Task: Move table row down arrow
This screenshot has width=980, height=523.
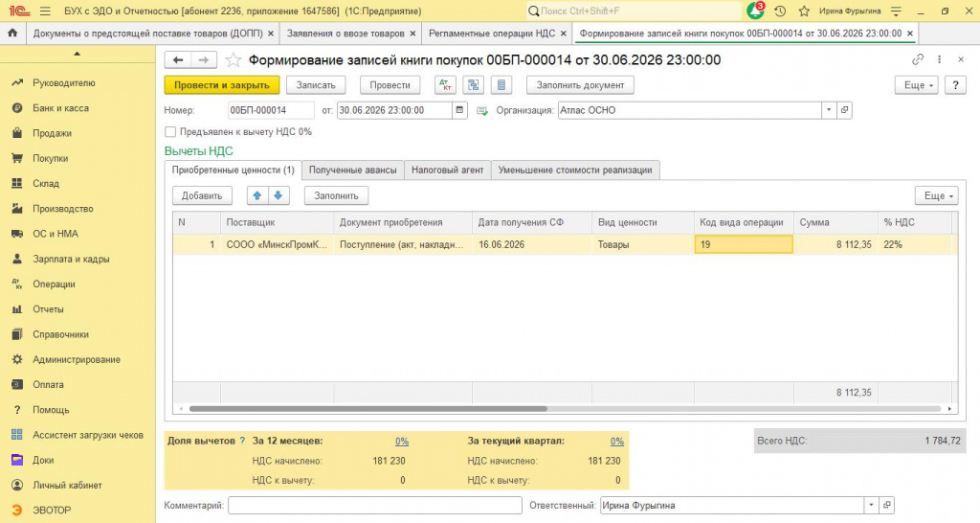Action: pos(278,195)
